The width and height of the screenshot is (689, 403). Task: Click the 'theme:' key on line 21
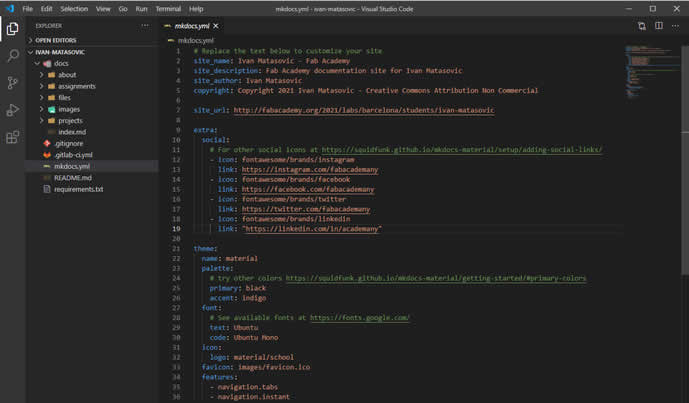click(x=205, y=249)
